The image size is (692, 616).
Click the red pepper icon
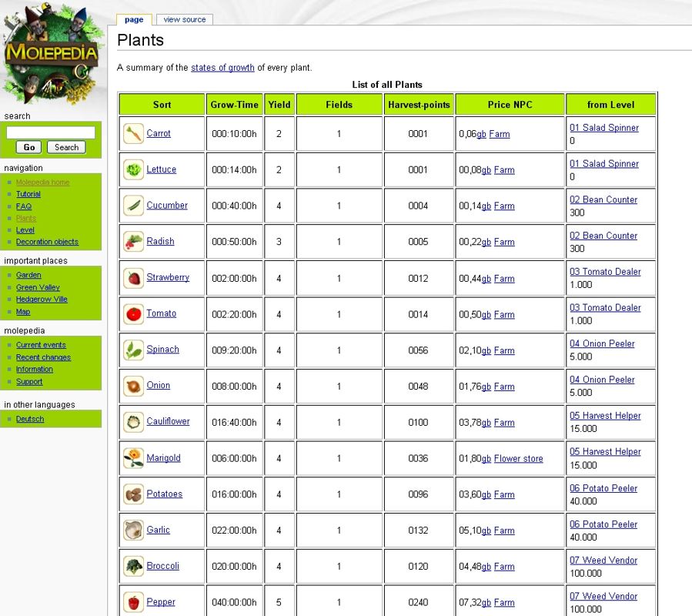point(133,602)
